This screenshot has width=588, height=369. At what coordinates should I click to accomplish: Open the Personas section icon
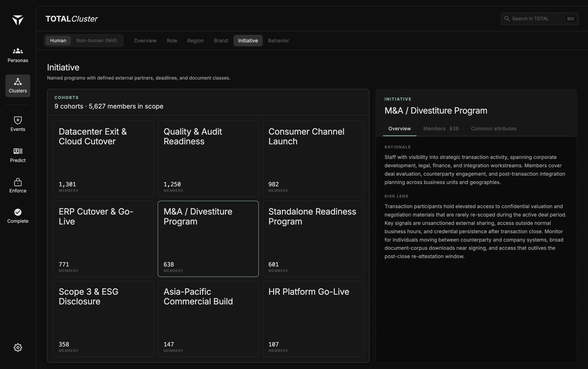click(18, 51)
